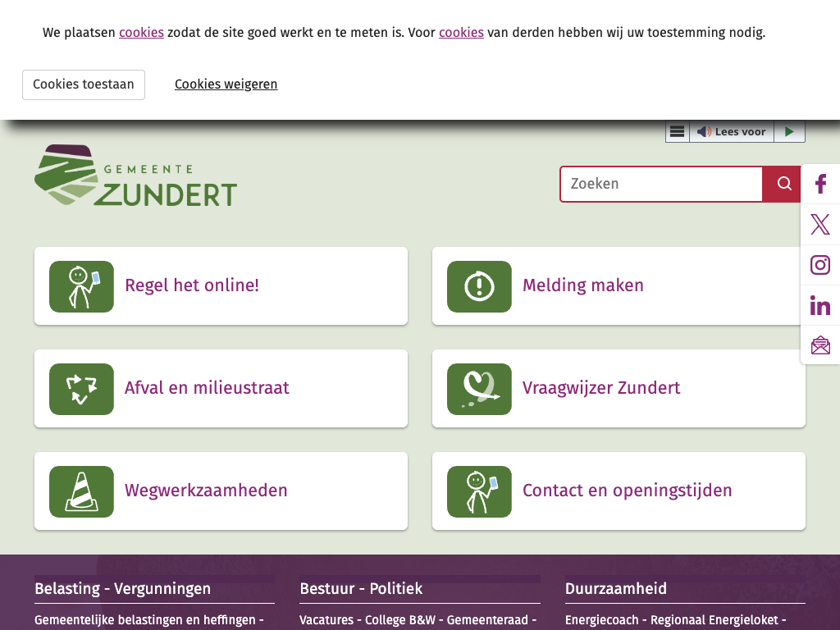Click the Zoeken search field
Viewport: 840px width, 630px height.
point(661,184)
